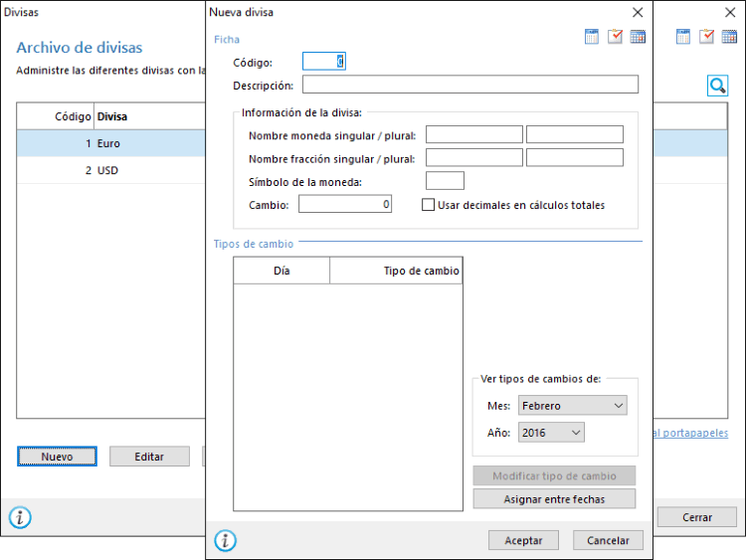This screenshot has width=746, height=560.
Task: Click the info icon in Nueva divisa footer
Action: [x=226, y=540]
